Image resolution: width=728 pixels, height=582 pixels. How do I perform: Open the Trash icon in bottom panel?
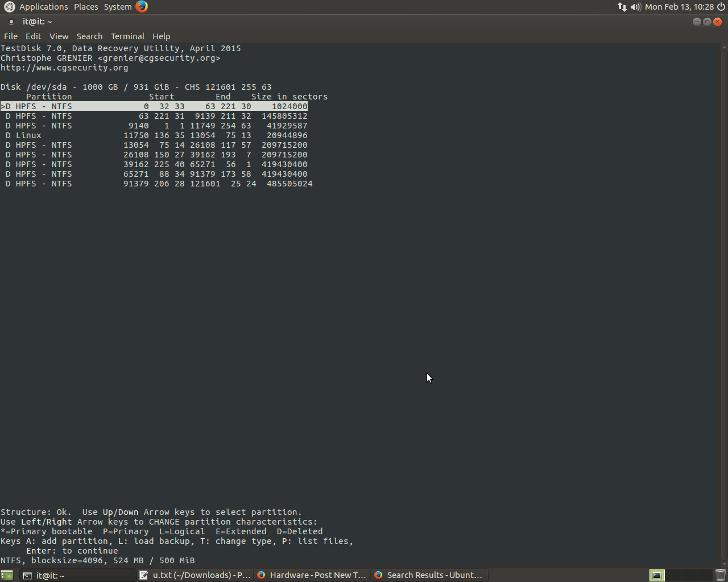[720, 575]
